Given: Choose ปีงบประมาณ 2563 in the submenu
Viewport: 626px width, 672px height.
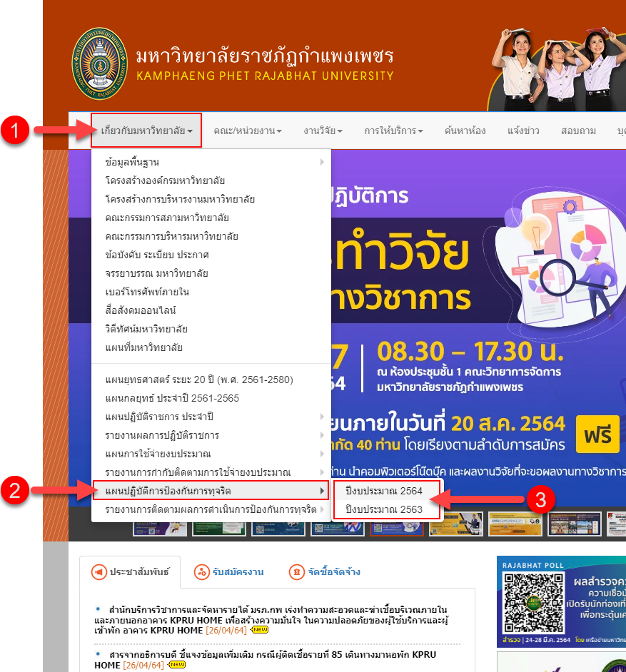Looking at the screenshot, I should tap(387, 509).
